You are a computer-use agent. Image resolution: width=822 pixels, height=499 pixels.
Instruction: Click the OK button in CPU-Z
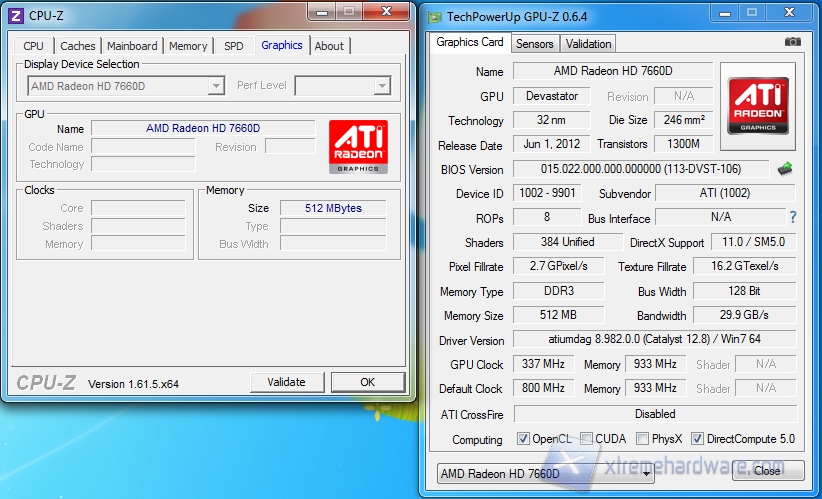click(367, 382)
